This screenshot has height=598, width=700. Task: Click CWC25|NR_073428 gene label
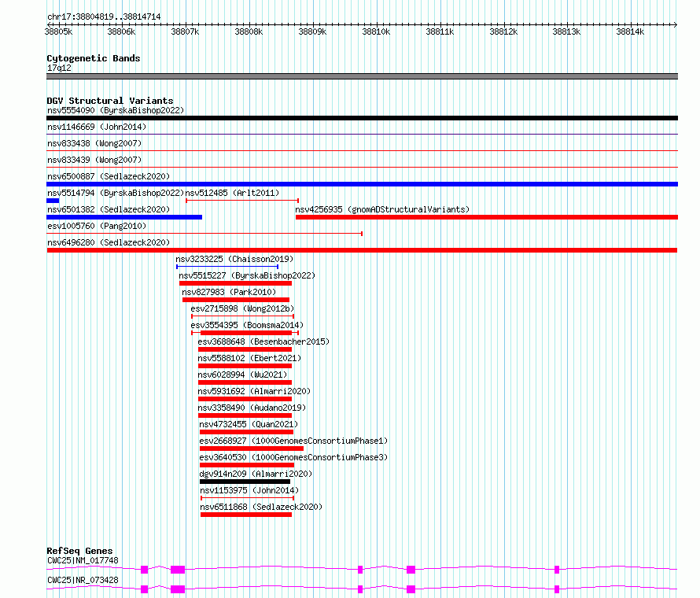point(83,580)
